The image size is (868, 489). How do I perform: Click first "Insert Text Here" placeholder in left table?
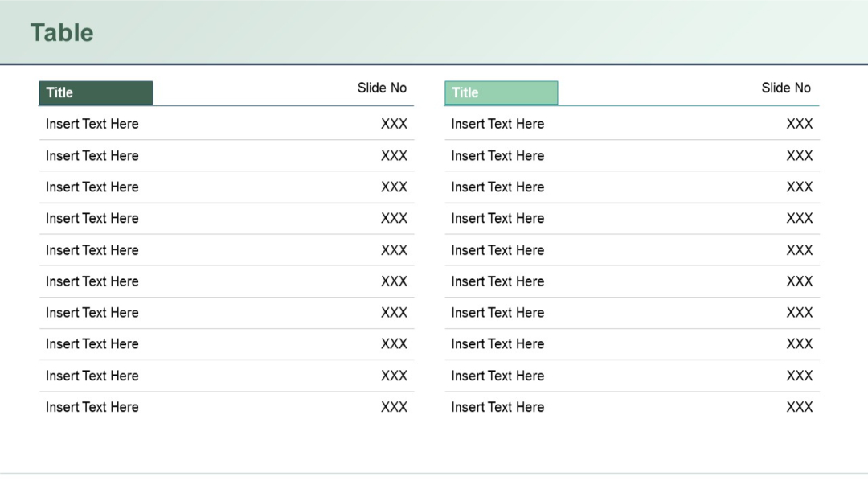click(92, 124)
